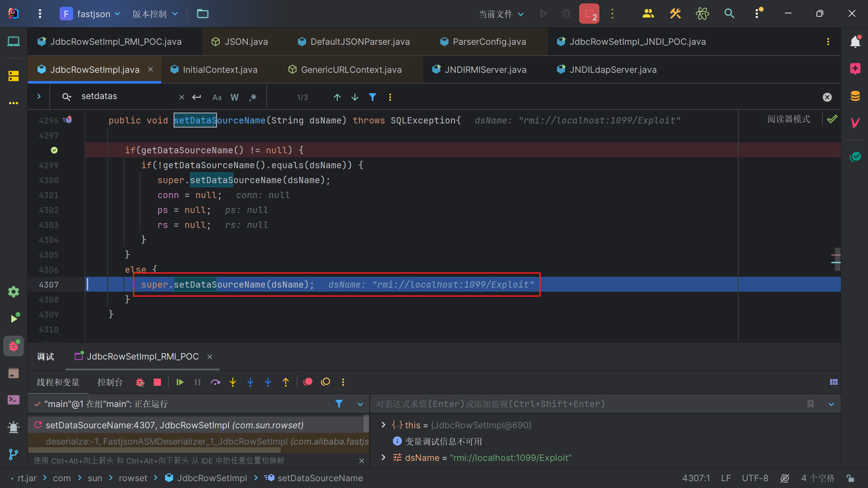Toggle Match Case Aa in search

tap(217, 97)
